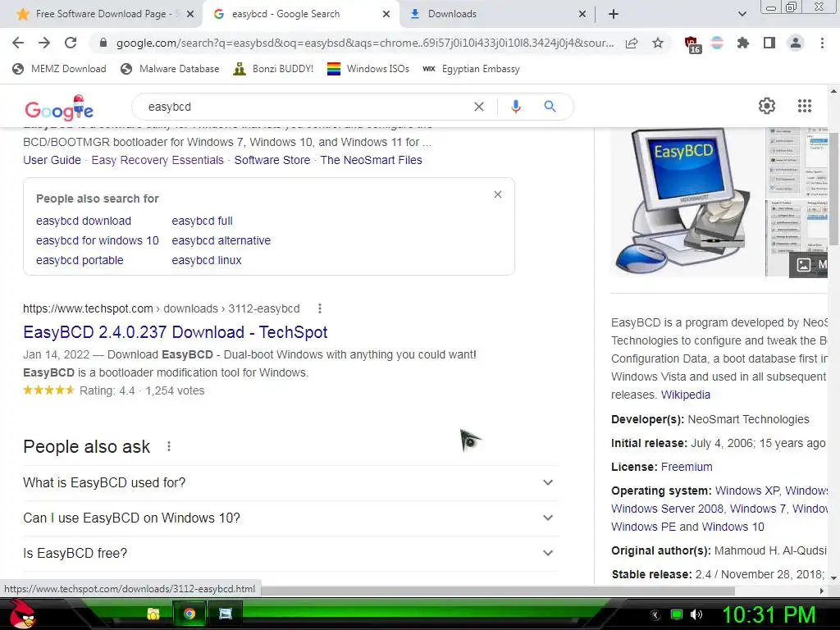
Task: Open the Software Store sitelink
Action: [x=272, y=160]
